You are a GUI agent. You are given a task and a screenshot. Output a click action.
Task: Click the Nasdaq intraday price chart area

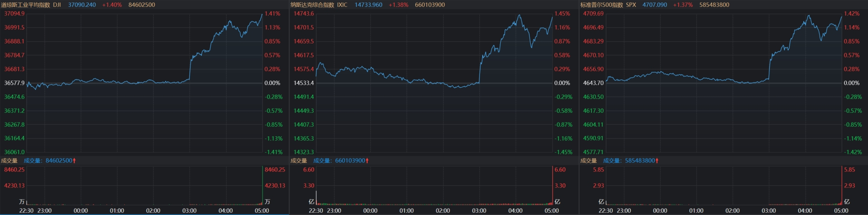pyautogui.click(x=434, y=83)
